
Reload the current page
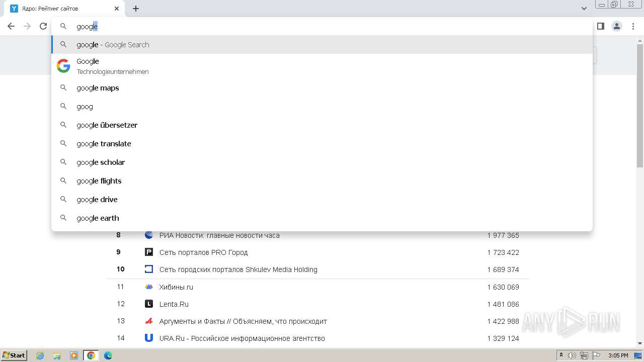(43, 26)
